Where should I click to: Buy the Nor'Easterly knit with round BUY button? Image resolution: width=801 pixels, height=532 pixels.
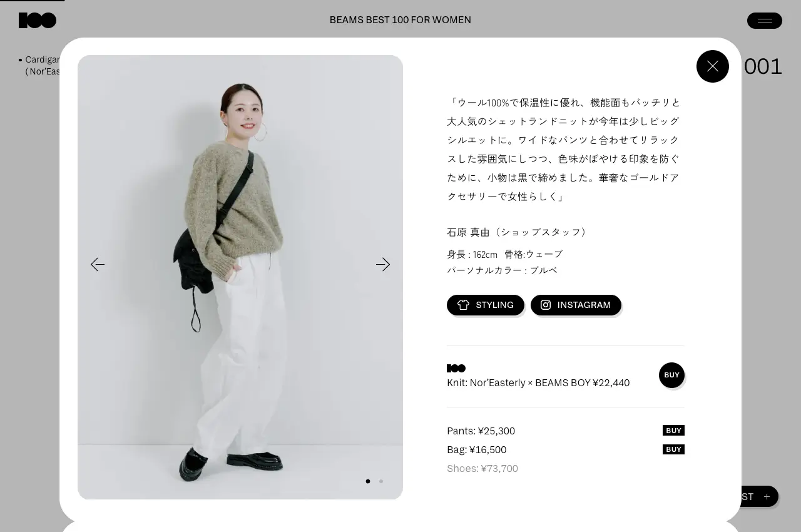[671, 375]
